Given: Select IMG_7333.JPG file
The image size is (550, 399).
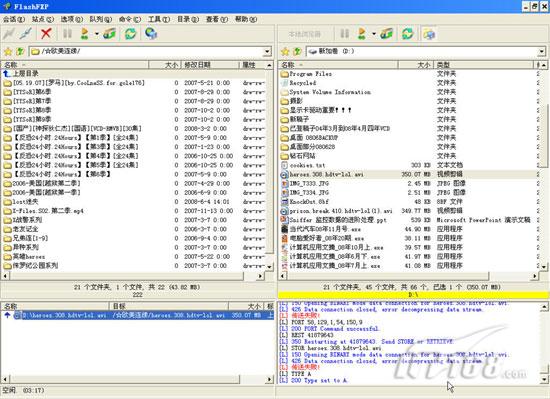Looking at the screenshot, I should [305, 183].
